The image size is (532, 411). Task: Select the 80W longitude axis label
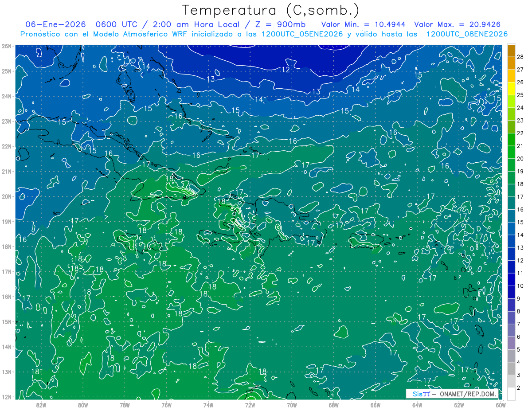point(82,405)
